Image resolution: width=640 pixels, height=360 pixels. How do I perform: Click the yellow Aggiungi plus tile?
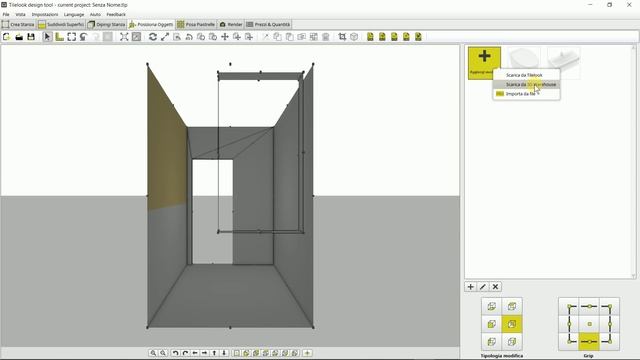pos(484,63)
